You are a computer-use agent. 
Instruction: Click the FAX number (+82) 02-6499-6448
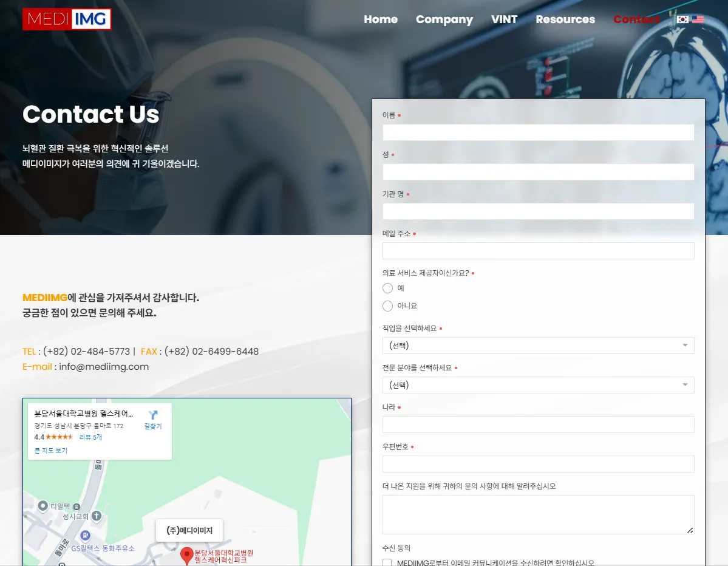(211, 352)
